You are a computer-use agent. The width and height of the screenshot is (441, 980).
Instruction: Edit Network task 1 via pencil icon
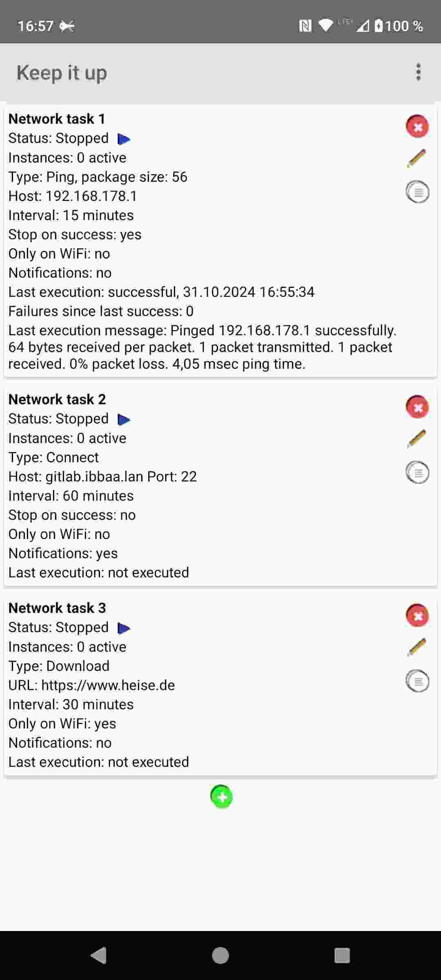coord(417,158)
